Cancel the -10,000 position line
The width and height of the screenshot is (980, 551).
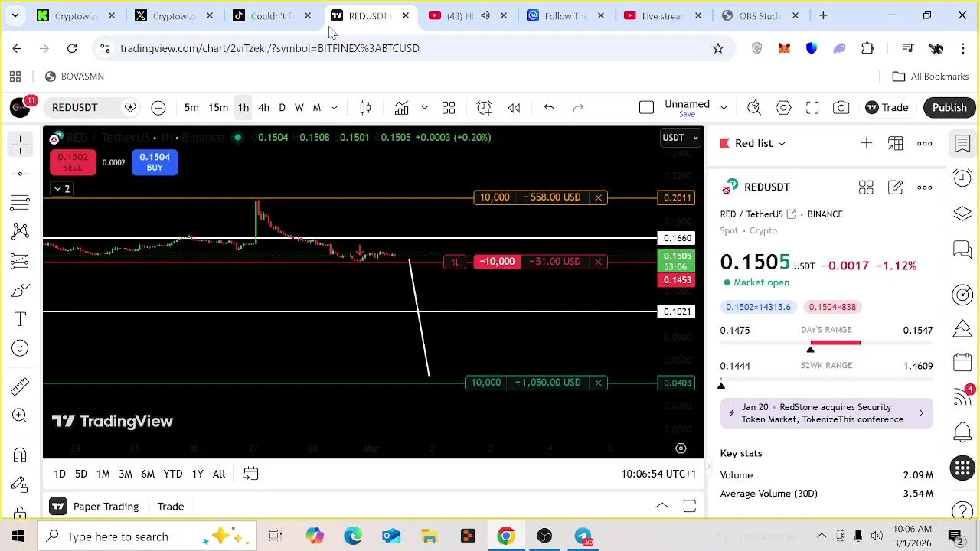click(x=598, y=262)
